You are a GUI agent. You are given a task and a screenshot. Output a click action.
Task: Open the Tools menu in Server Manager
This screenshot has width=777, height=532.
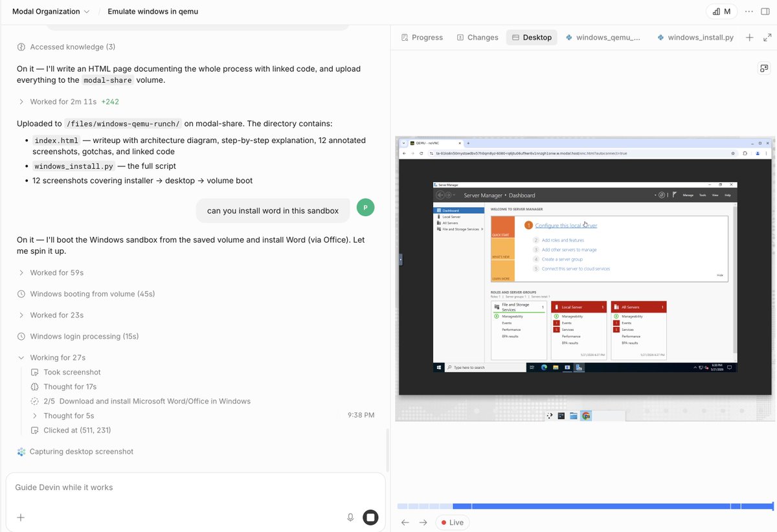[703, 195]
